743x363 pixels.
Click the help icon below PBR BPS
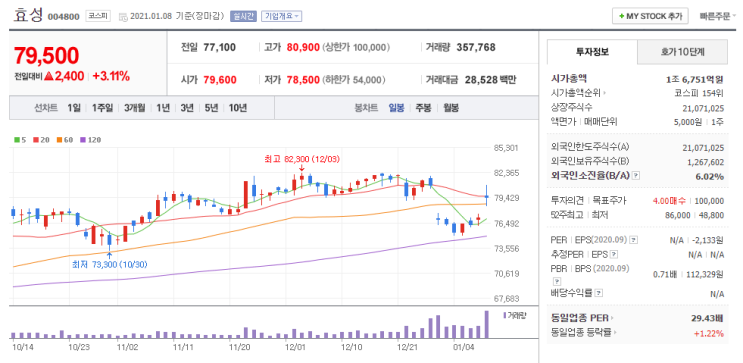(x=556, y=281)
